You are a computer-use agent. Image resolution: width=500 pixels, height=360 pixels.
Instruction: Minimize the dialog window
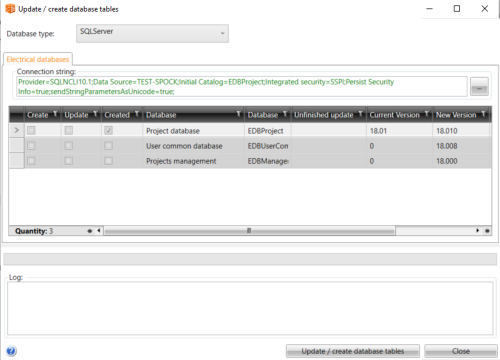pos(430,9)
